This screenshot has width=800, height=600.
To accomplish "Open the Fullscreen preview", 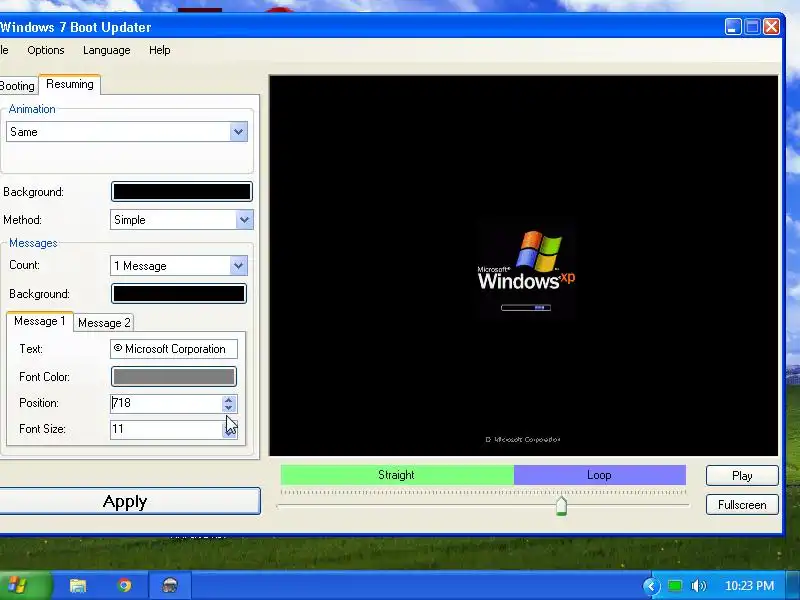I will pyautogui.click(x=742, y=505).
